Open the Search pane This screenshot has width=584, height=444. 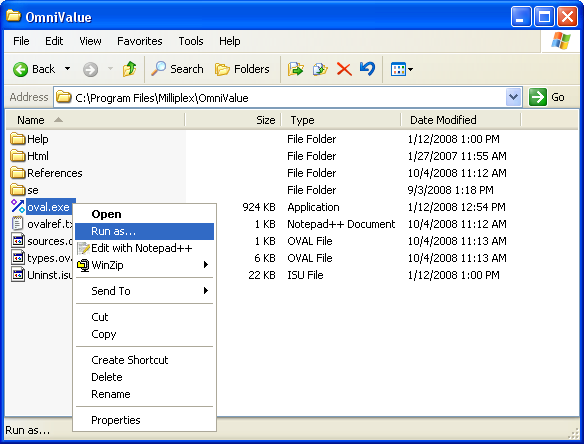pos(177,69)
